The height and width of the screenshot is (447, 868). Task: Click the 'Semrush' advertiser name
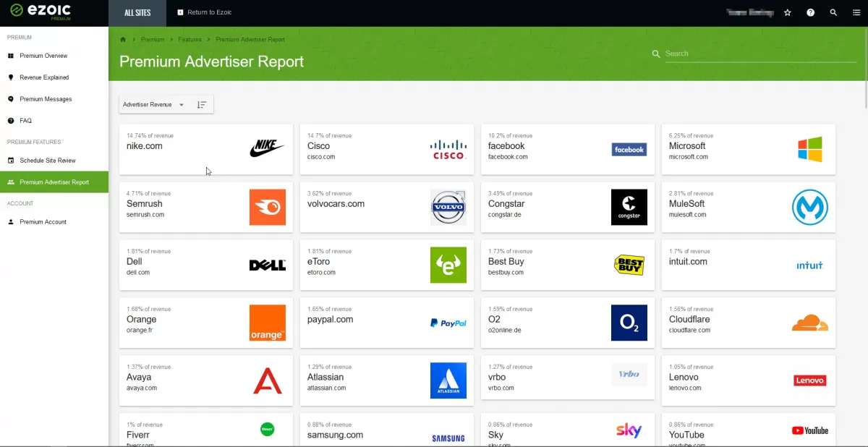click(x=145, y=204)
